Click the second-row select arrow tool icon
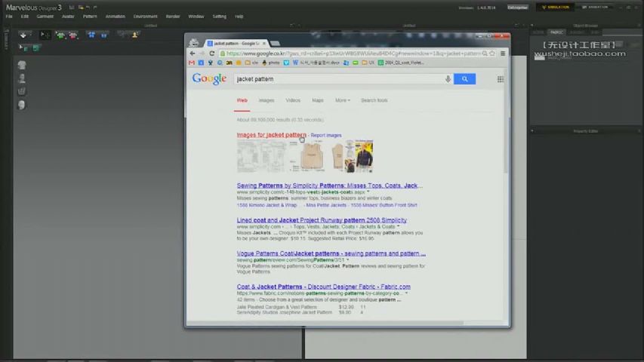Screen dimensions: 644x362 click(x=23, y=48)
